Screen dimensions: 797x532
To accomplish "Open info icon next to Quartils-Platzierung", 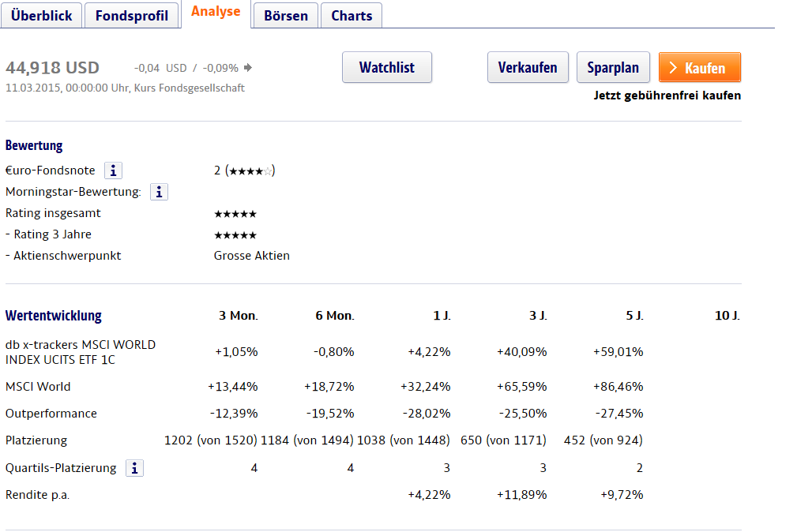I will click(135, 468).
